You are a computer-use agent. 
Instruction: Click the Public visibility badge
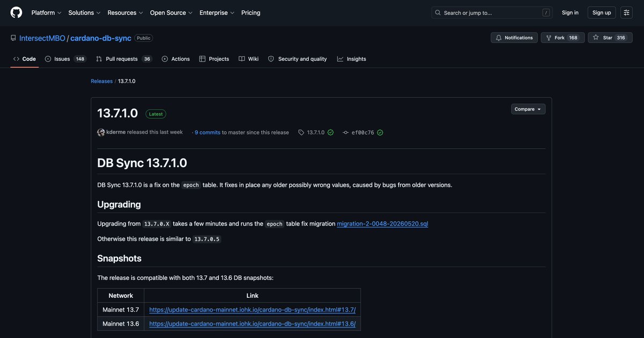tap(143, 38)
